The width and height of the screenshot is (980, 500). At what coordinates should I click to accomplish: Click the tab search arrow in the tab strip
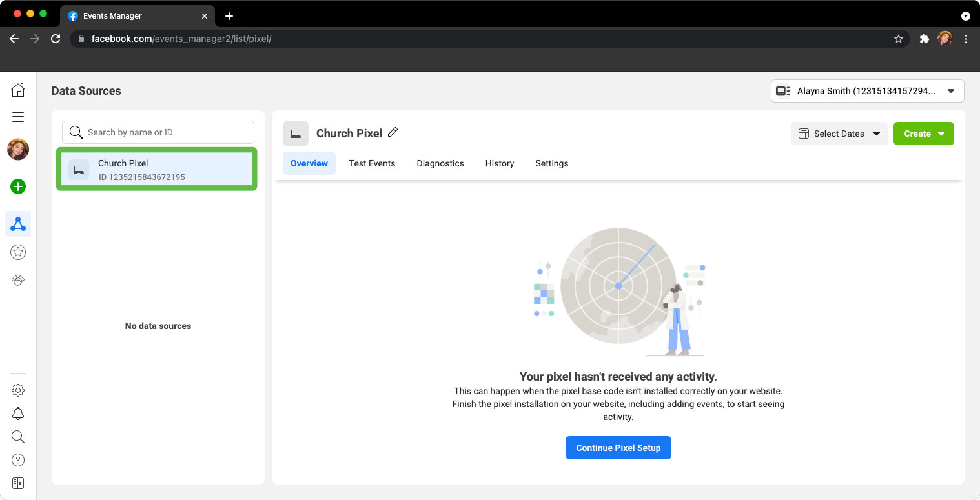[966, 16]
